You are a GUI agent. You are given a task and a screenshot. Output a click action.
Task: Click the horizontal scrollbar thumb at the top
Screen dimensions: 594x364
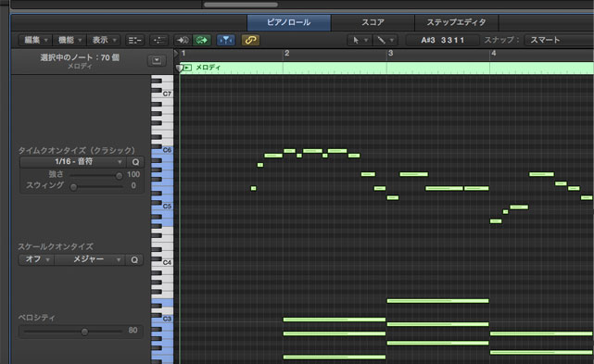pyautogui.click(x=241, y=5)
